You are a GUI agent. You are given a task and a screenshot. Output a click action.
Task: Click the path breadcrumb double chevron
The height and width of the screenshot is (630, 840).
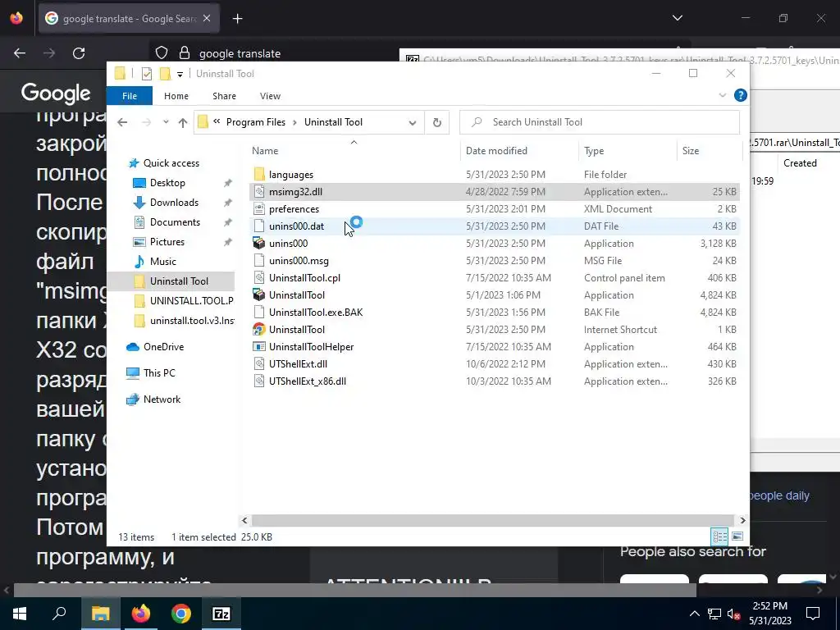click(x=217, y=121)
